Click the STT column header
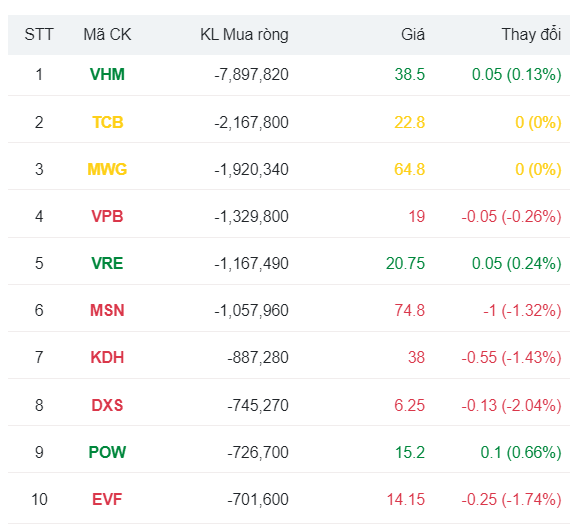The image size is (578, 529). click(39, 35)
